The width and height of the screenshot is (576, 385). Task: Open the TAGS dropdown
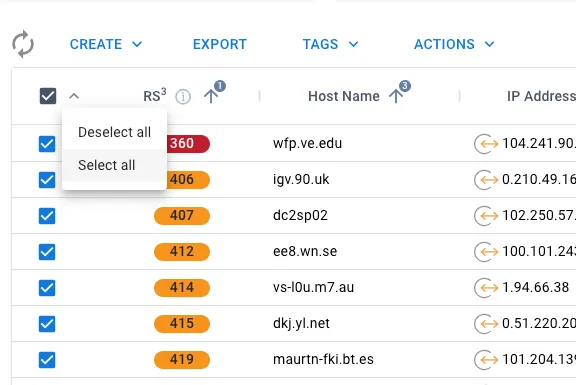[x=330, y=44]
